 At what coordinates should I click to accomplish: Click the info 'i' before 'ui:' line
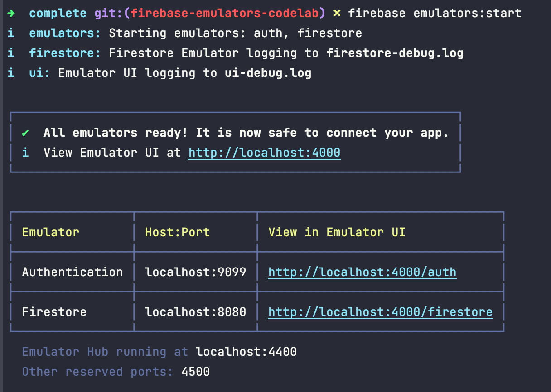[11, 73]
